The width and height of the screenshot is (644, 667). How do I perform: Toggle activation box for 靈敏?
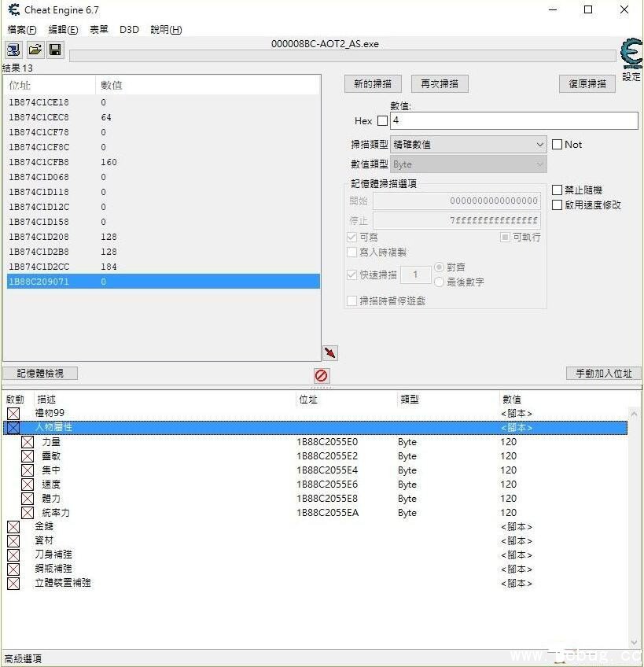click(x=28, y=456)
